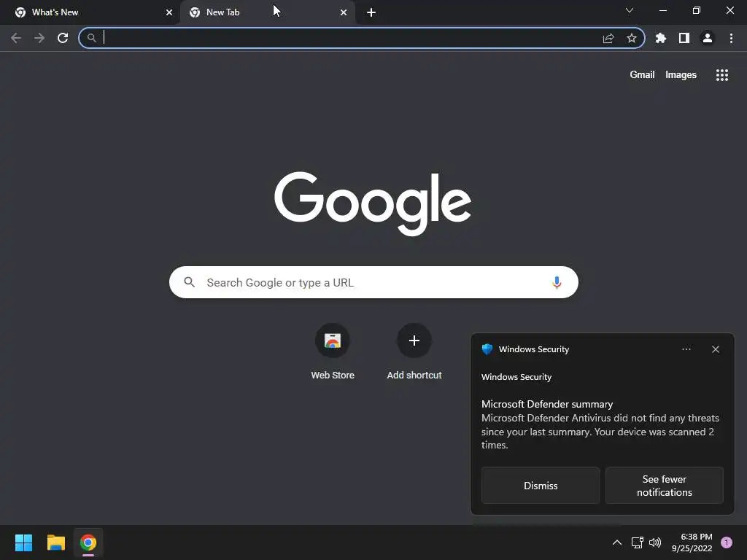747x560 pixels.
Task: Reload the current page
Action: [63, 38]
